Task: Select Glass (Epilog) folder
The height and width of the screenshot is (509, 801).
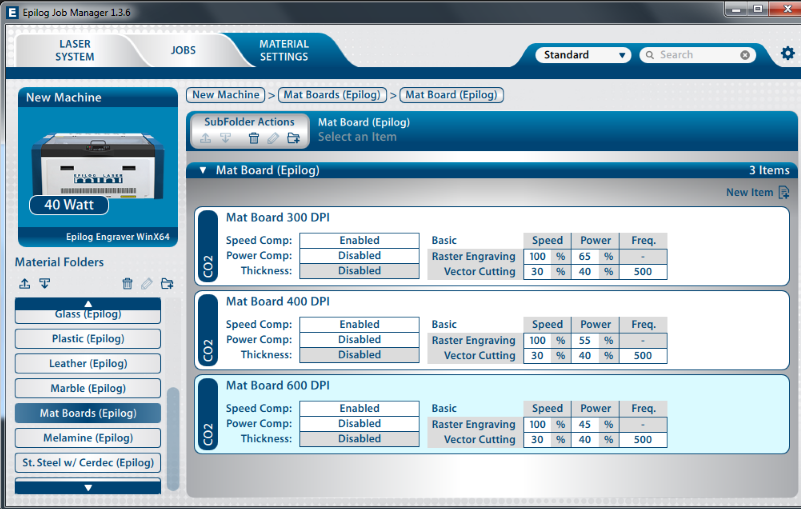Action: (x=88, y=315)
